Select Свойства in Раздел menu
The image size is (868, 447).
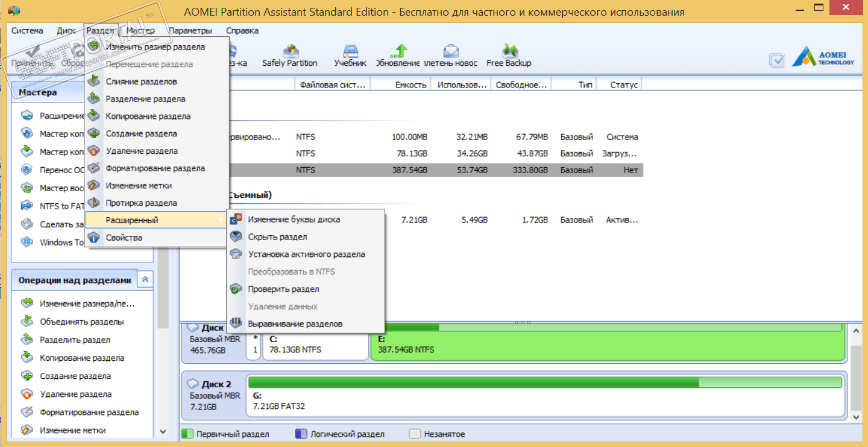tap(156, 238)
